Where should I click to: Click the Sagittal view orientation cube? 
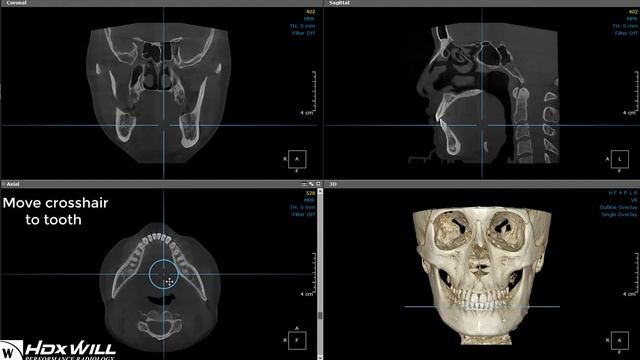[620, 159]
